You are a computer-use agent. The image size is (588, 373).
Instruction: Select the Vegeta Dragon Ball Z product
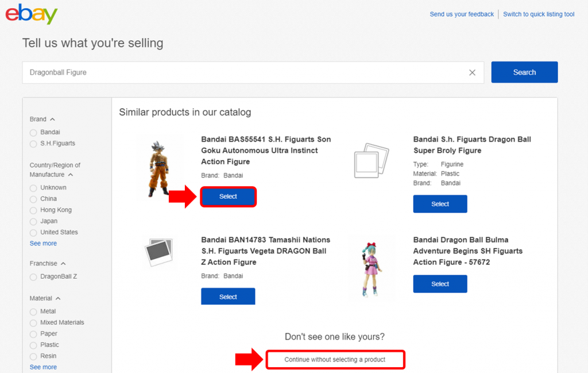pos(228,297)
